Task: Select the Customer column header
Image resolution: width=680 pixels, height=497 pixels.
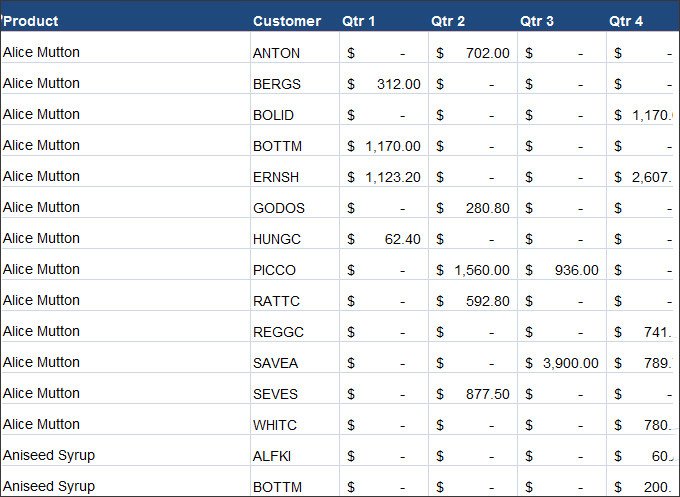Action: (295, 21)
